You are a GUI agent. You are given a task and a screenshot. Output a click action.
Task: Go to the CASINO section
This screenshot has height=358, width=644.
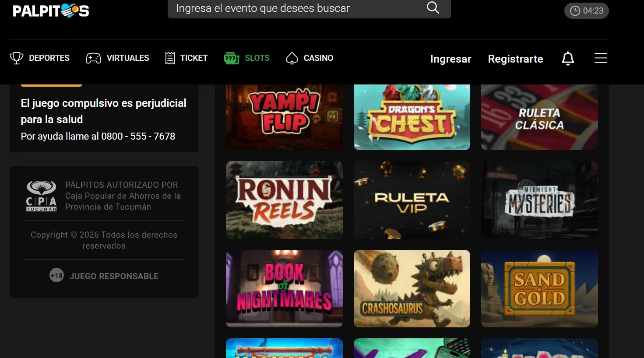click(318, 58)
